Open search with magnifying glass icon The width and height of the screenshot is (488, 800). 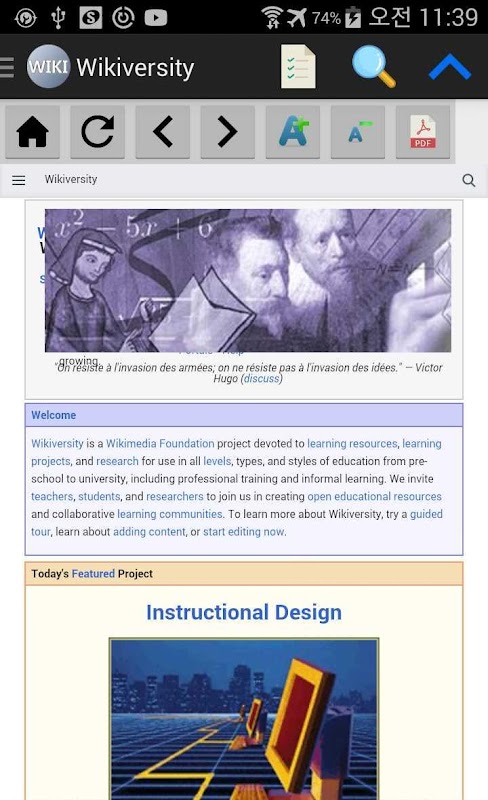pos(374,67)
